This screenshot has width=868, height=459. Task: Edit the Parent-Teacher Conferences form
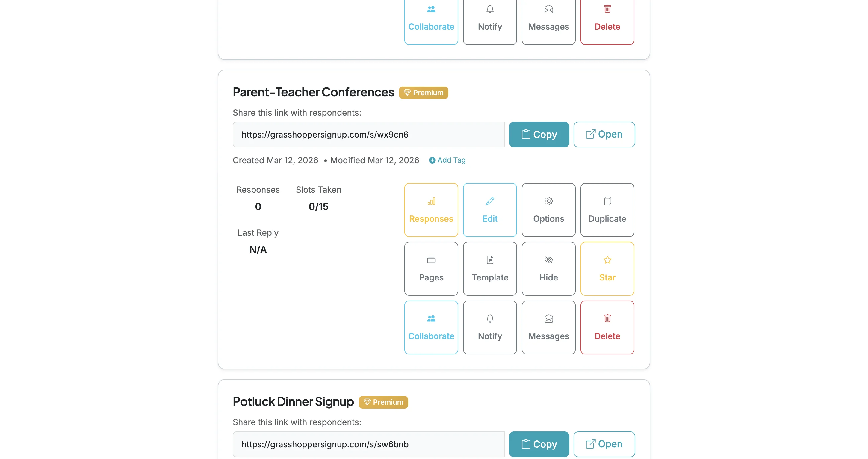[x=490, y=210]
